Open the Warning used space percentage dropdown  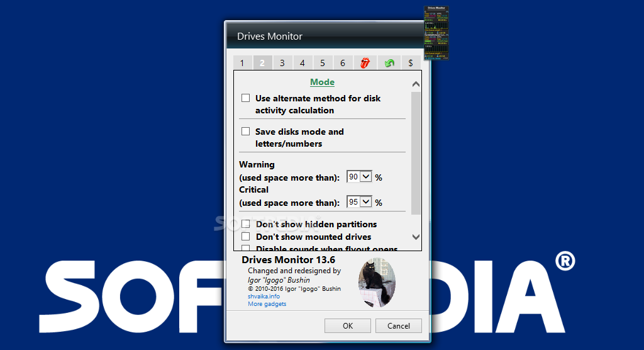[x=359, y=177]
